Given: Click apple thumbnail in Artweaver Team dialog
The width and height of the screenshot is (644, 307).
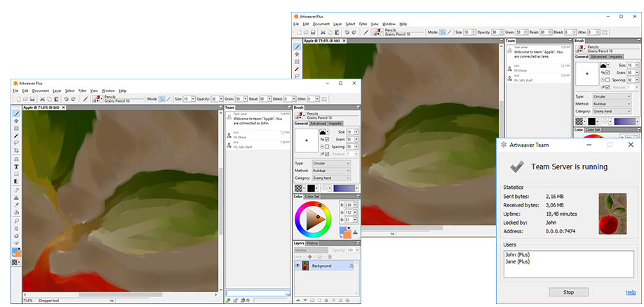Looking at the screenshot, I should pyautogui.click(x=613, y=214).
